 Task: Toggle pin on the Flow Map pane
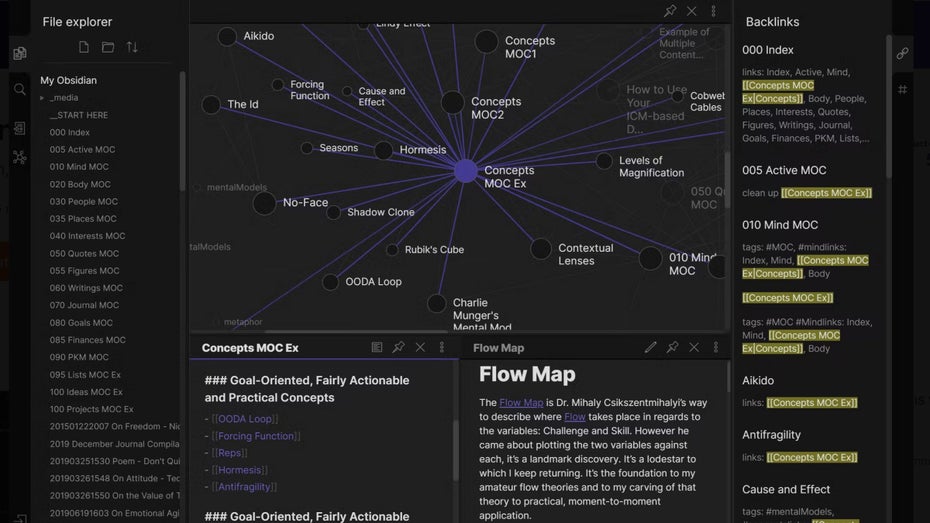672,347
